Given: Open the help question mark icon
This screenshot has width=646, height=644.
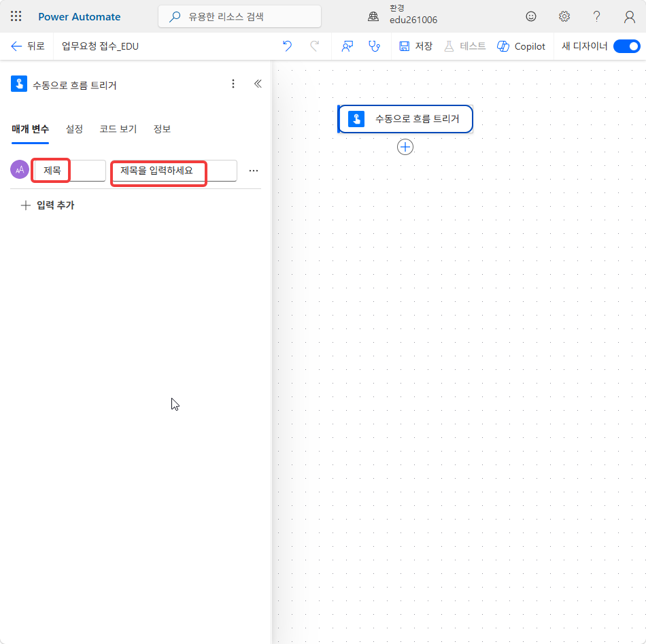Looking at the screenshot, I should coord(596,16).
